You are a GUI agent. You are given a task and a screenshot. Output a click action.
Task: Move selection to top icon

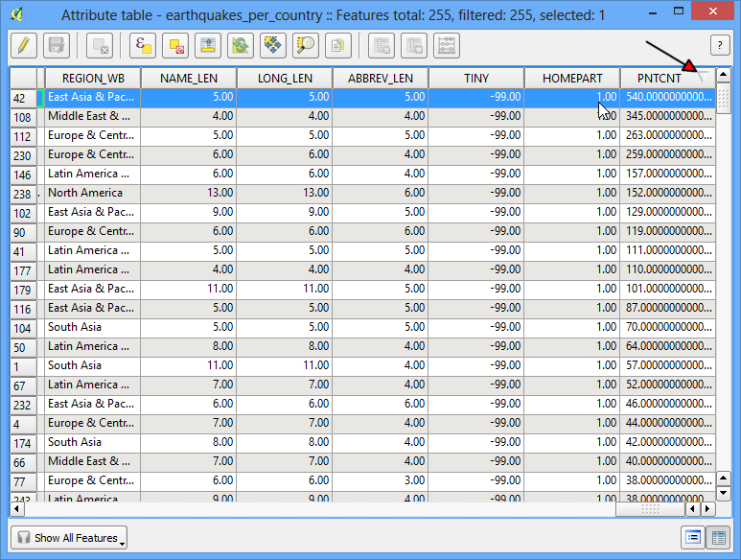208,46
